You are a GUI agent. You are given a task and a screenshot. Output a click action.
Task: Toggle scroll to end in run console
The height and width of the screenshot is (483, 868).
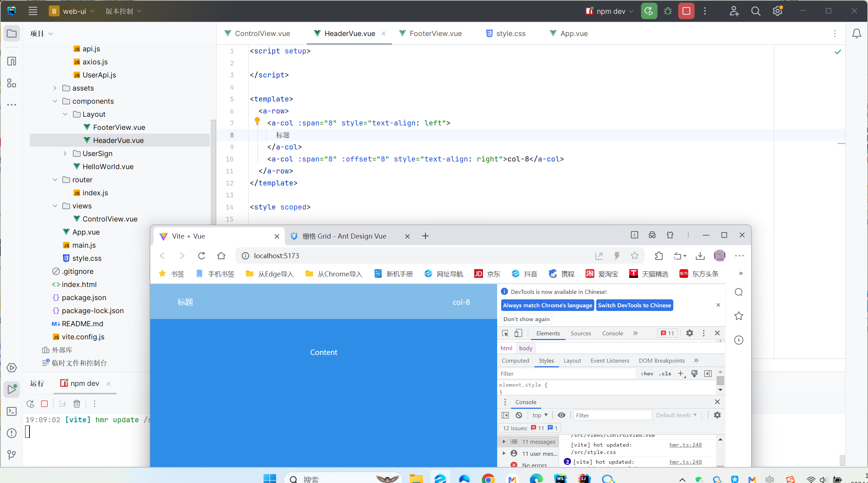coord(63,404)
